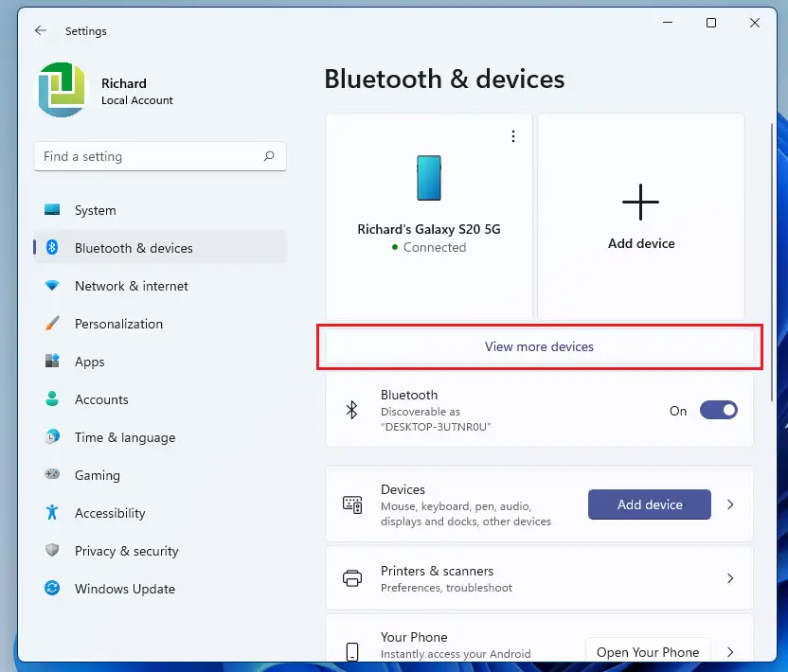Click the back arrow in Settings header

[41, 30]
